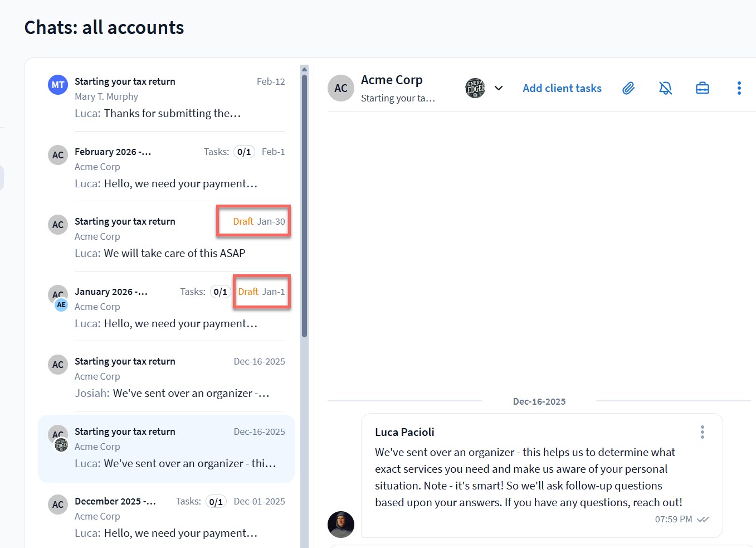Click the MT avatar for Mary T. Murphy
This screenshot has width=756, height=548.
point(58,85)
